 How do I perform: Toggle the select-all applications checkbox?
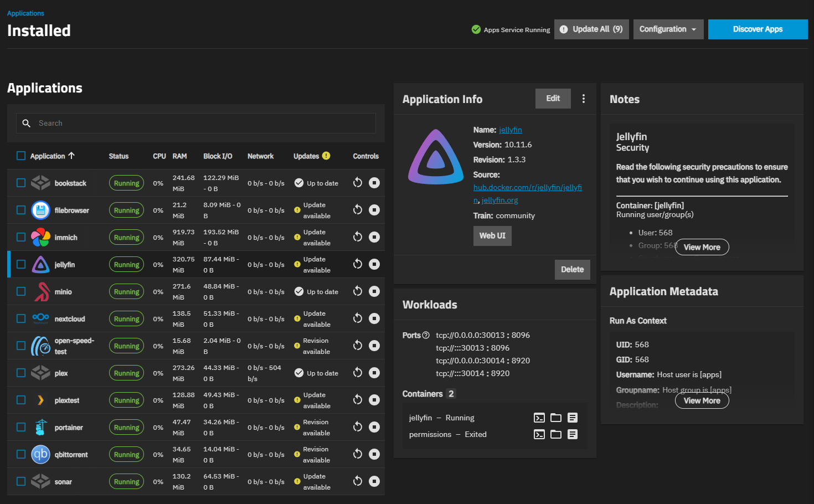point(21,156)
